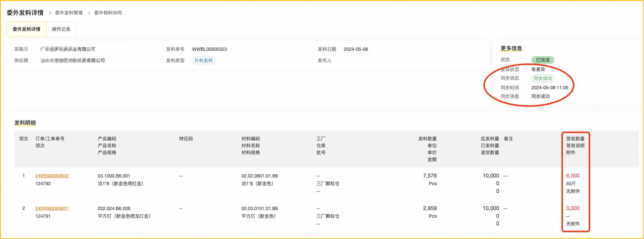Image resolution: width=644 pixels, height=239 pixels.
Task: Click sync time 2024-05-08 11:06
Action: pyautogui.click(x=549, y=88)
